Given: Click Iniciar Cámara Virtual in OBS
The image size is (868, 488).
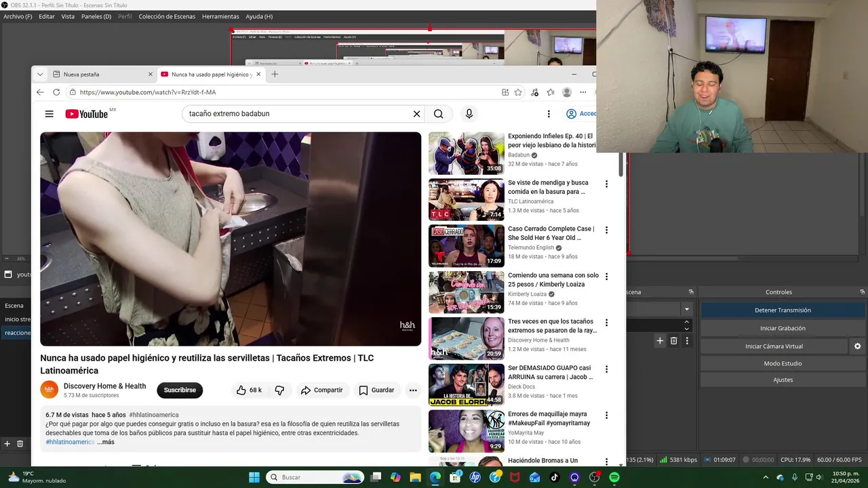Looking at the screenshot, I should (x=774, y=346).
